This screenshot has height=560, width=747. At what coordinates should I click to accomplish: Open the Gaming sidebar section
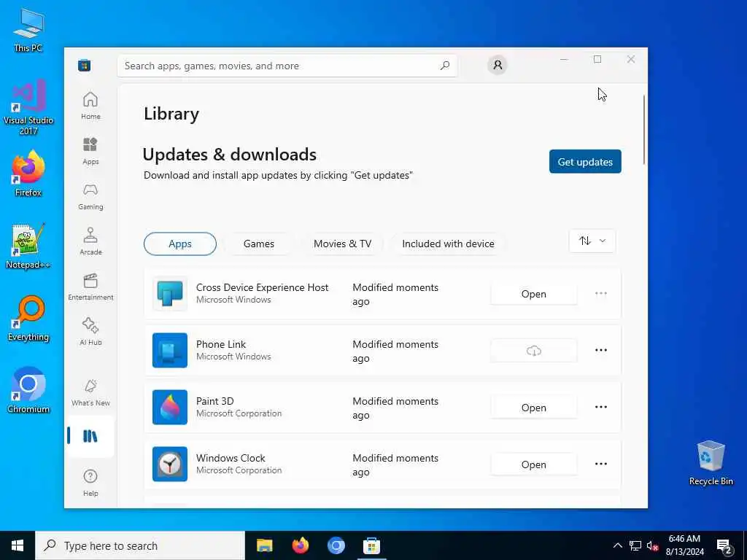point(90,196)
